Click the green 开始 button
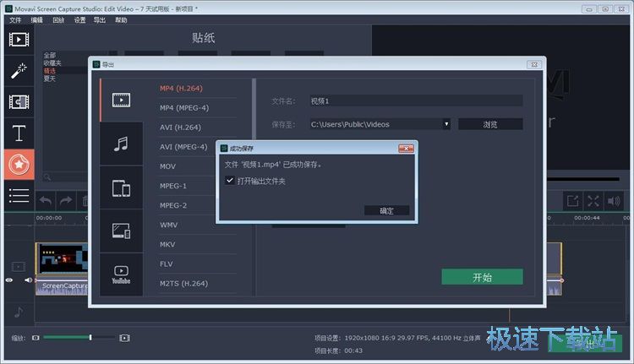Viewport: 634px width, 364px height. [482, 277]
